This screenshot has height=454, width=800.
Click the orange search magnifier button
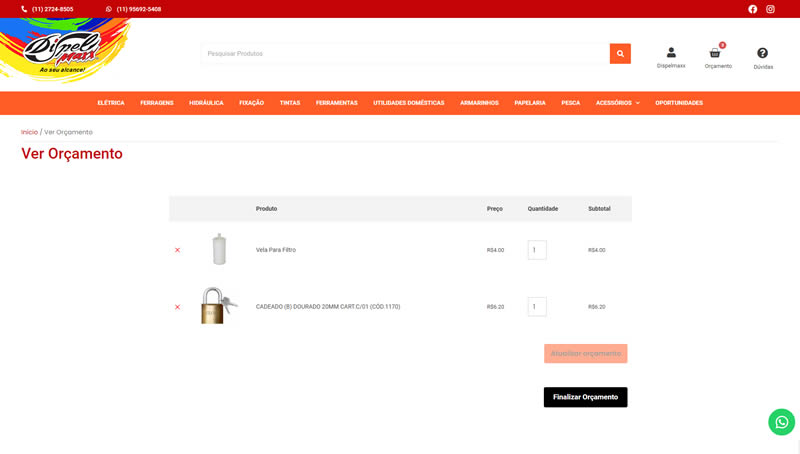pyautogui.click(x=620, y=54)
